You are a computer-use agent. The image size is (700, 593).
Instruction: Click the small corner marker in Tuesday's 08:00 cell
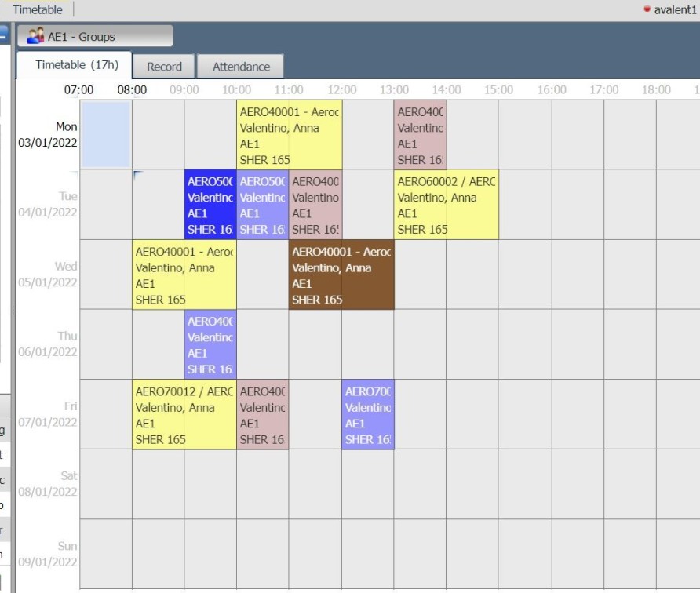[x=138, y=175]
